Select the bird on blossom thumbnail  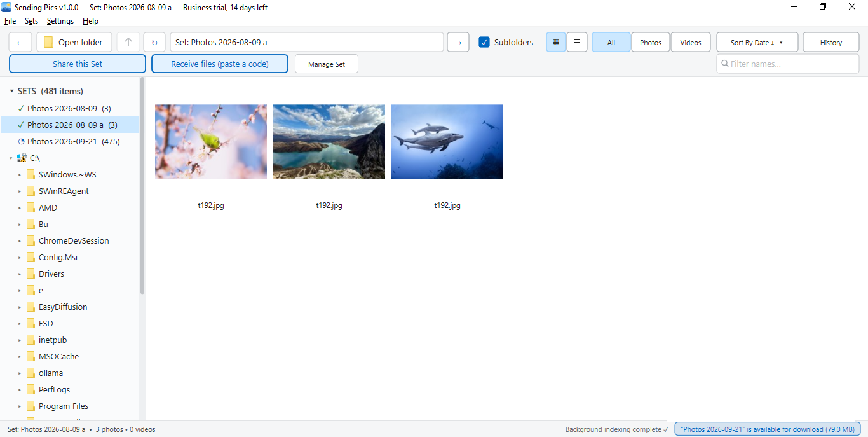211,142
